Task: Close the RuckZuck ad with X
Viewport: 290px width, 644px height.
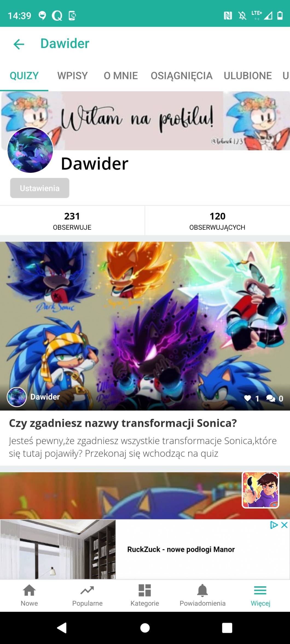Action: [284, 525]
